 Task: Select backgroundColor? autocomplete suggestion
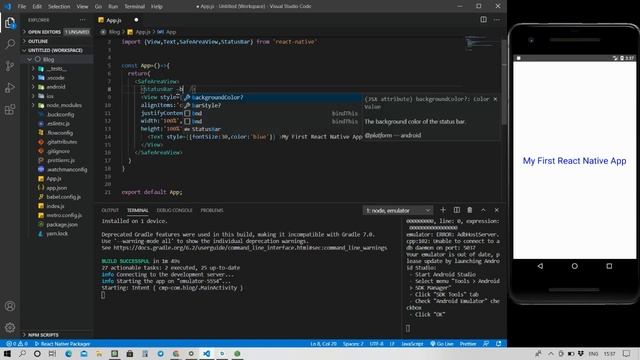pos(271,98)
